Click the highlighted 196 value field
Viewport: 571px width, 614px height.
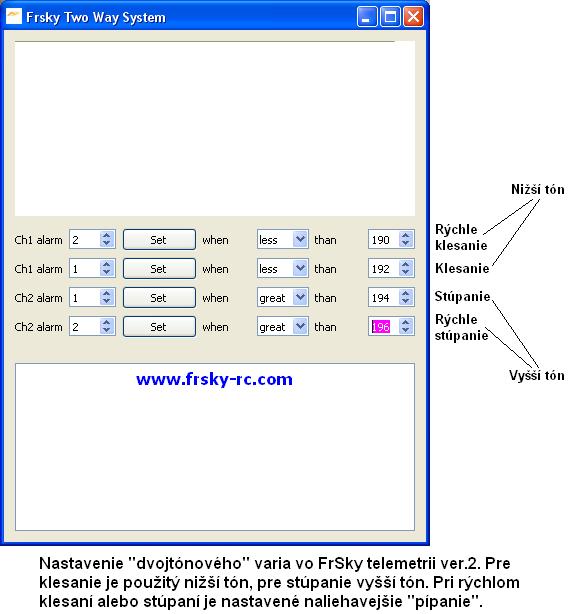(383, 327)
